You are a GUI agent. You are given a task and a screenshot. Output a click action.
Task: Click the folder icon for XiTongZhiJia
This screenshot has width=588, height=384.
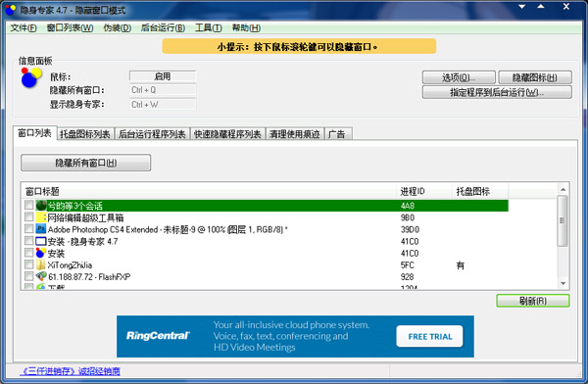41,264
